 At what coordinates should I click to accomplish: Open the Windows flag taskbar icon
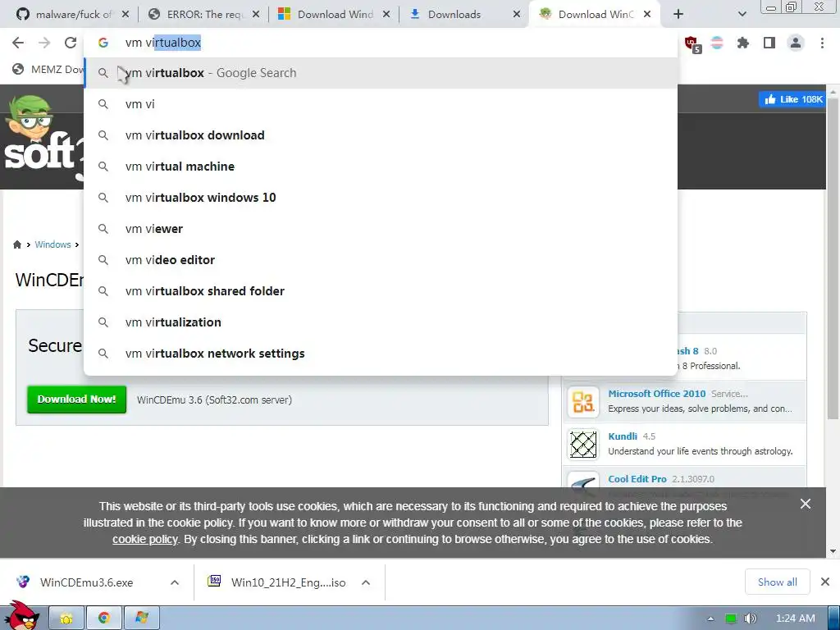point(141,619)
